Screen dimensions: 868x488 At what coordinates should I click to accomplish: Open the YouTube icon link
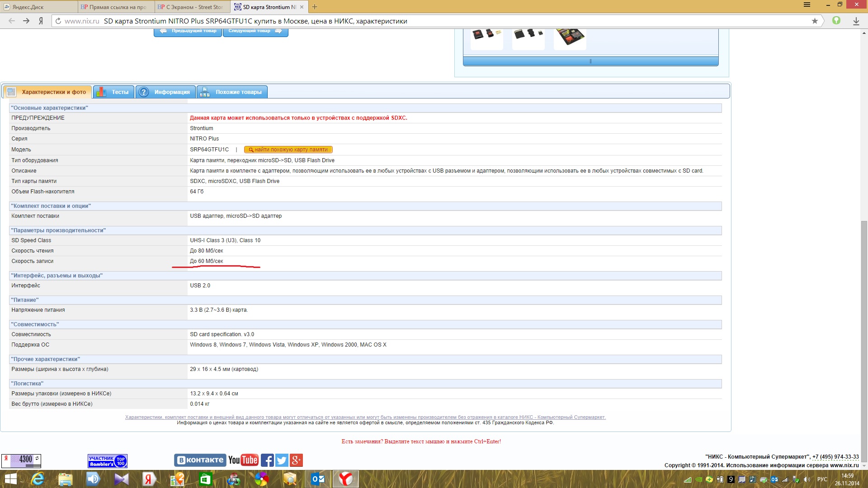243,460
